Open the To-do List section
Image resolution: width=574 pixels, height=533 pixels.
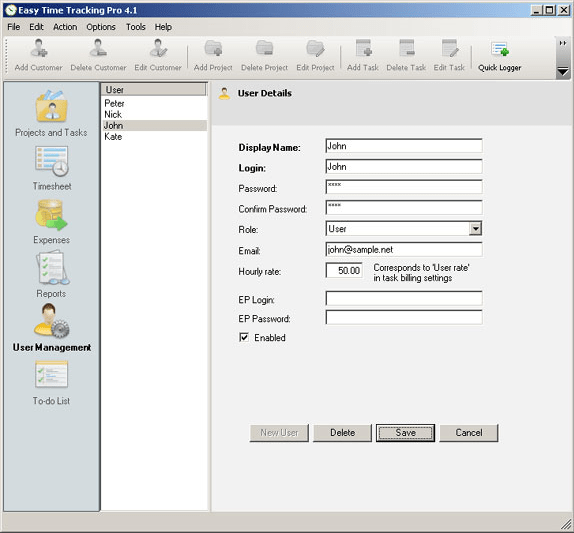[52, 383]
